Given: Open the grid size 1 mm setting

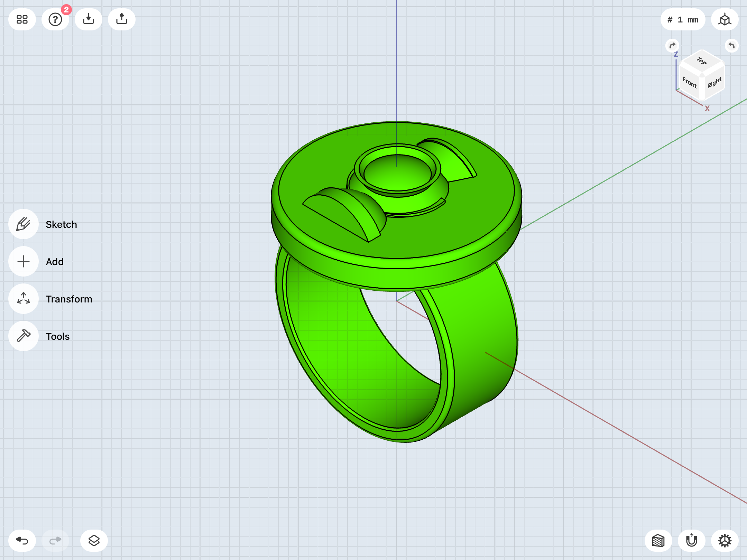Looking at the screenshot, I should (683, 19).
